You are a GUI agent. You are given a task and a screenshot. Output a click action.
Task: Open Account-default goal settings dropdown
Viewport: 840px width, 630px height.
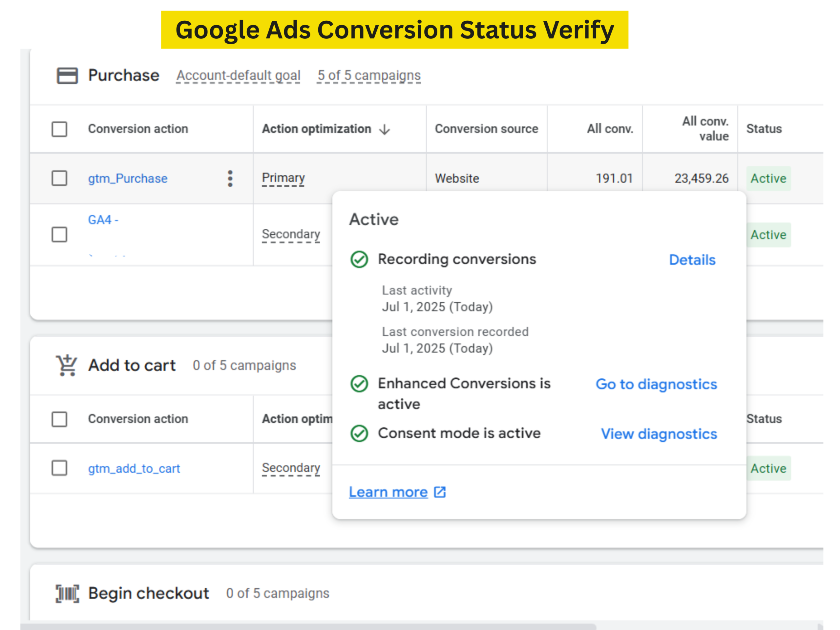[x=238, y=75]
